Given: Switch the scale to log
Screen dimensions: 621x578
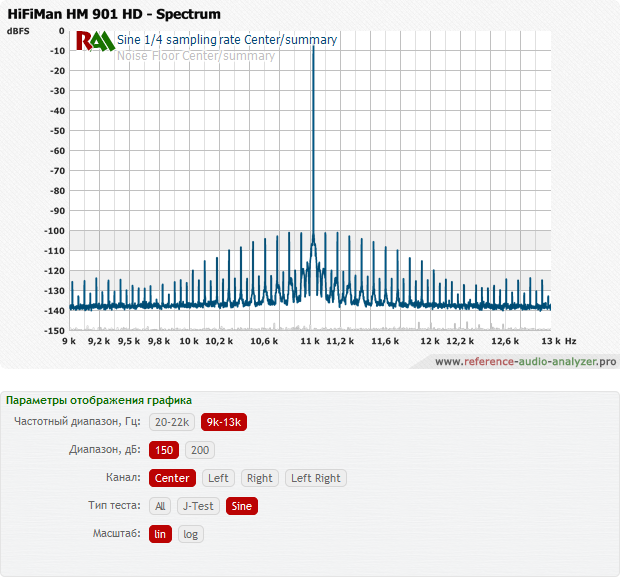Looking at the screenshot, I should [x=191, y=534].
